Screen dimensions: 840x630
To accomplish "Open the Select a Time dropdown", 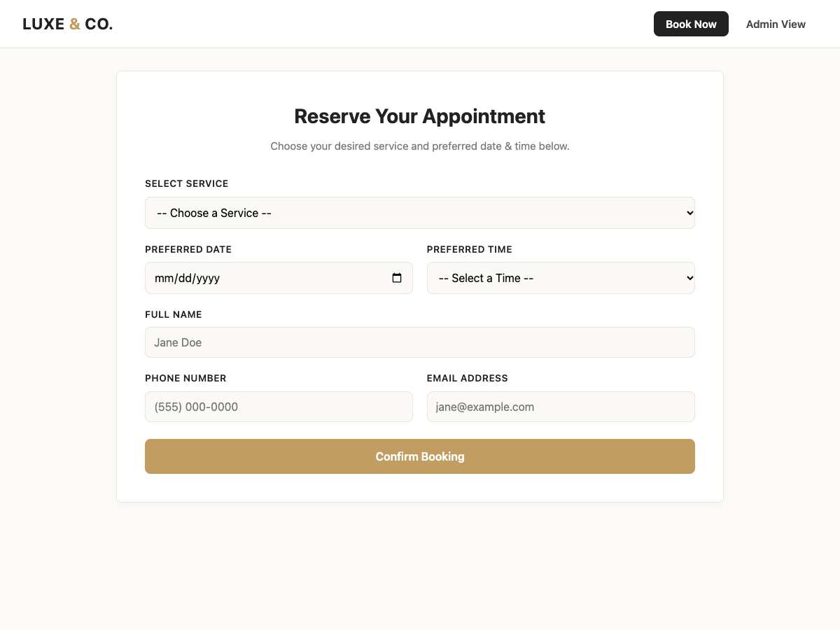I will (x=561, y=278).
